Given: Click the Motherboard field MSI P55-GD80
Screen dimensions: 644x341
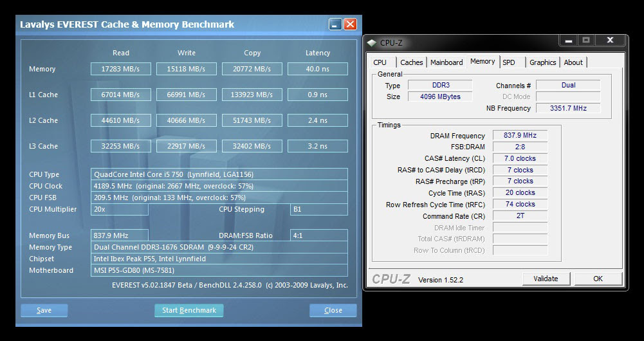Looking at the screenshot, I should pyautogui.click(x=219, y=270).
